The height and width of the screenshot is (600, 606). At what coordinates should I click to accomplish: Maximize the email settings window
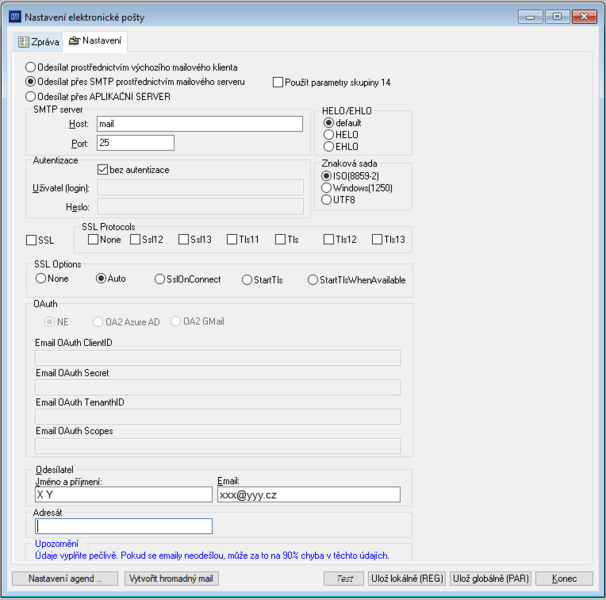click(557, 17)
